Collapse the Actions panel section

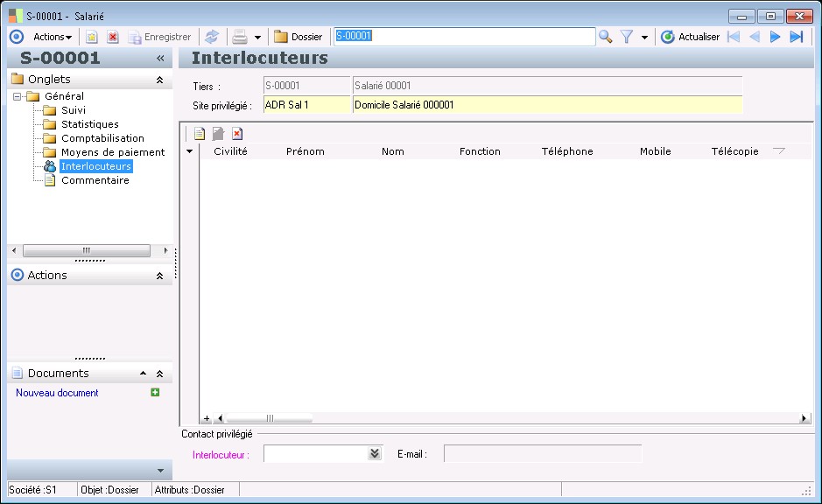159,276
